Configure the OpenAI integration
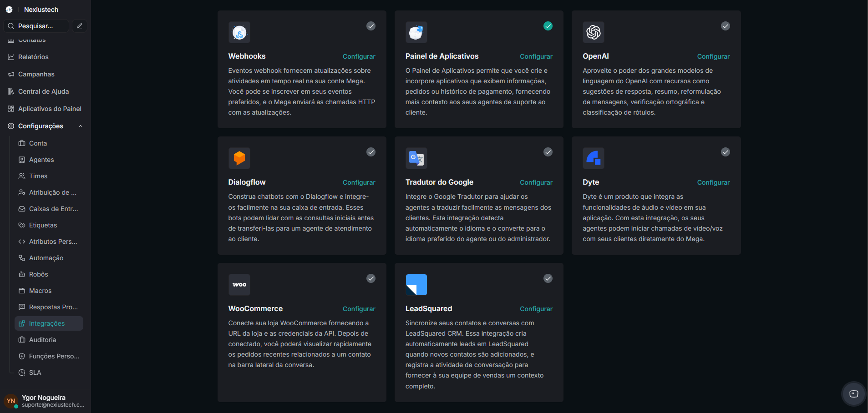This screenshot has height=413, width=868. [713, 56]
